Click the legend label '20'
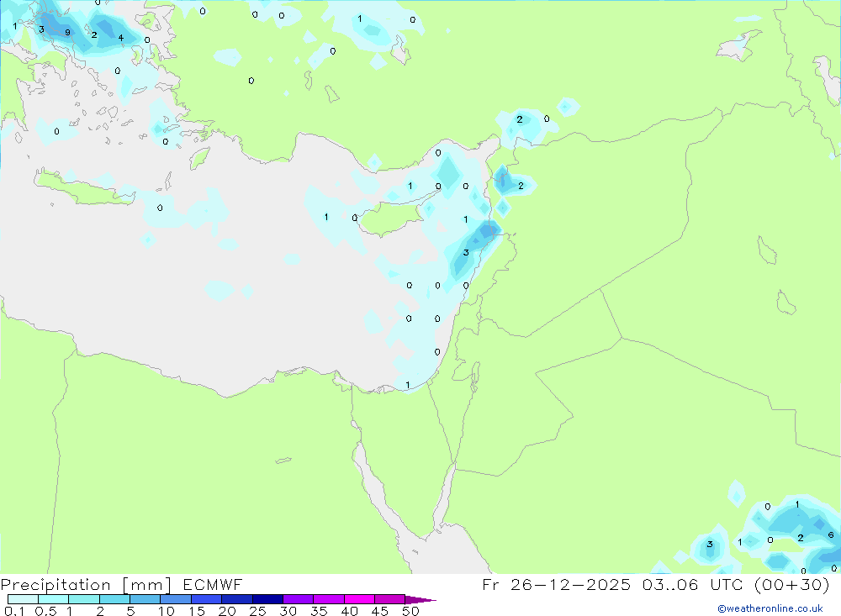The width and height of the screenshot is (841, 616). 227,611
